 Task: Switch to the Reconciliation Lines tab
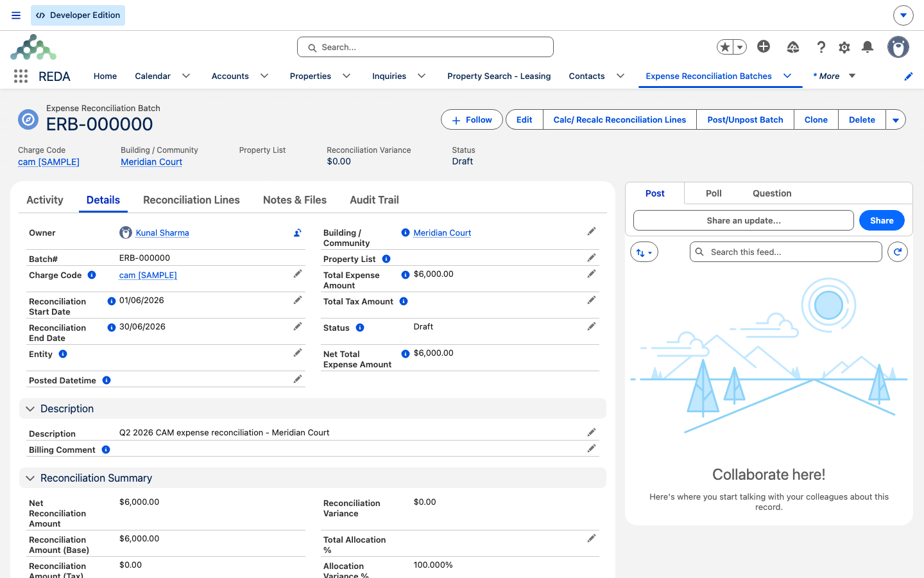click(191, 200)
